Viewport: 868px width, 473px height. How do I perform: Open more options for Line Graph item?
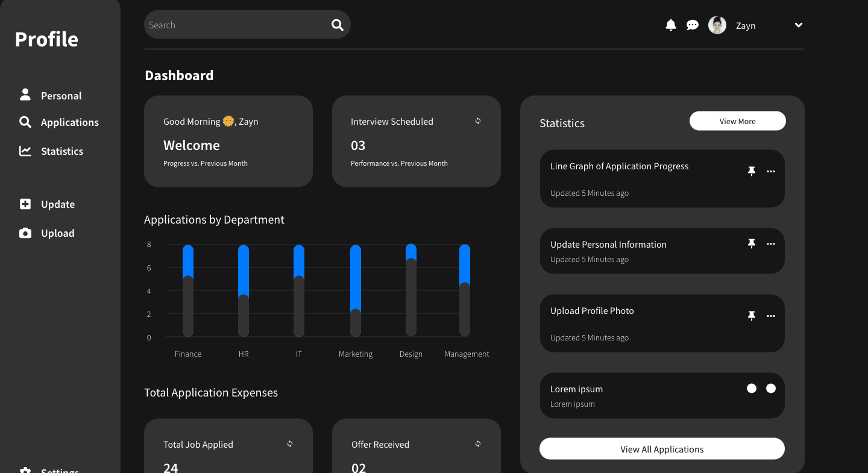(771, 172)
